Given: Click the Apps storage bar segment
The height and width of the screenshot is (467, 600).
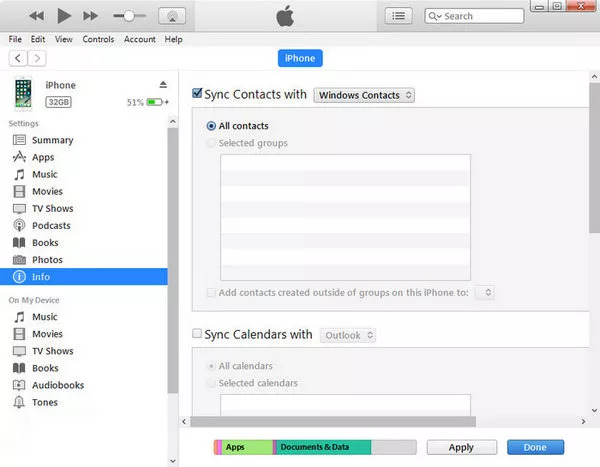Looking at the screenshot, I should 247,447.
